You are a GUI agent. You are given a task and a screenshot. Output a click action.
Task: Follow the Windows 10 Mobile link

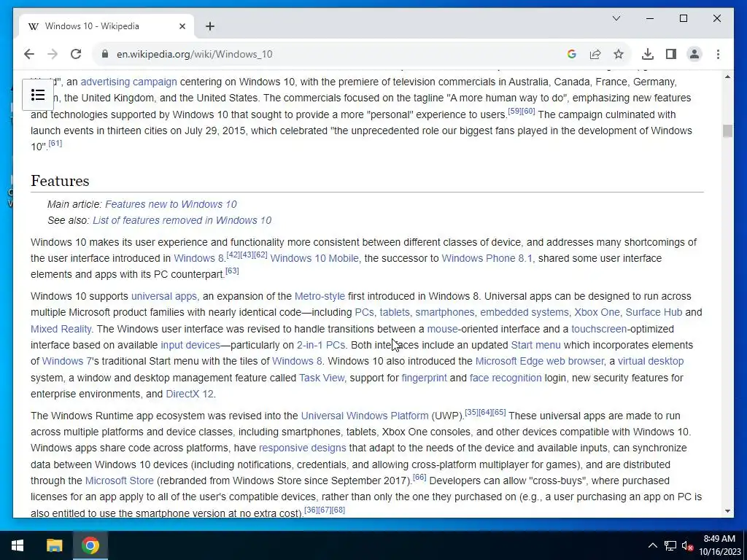point(315,259)
